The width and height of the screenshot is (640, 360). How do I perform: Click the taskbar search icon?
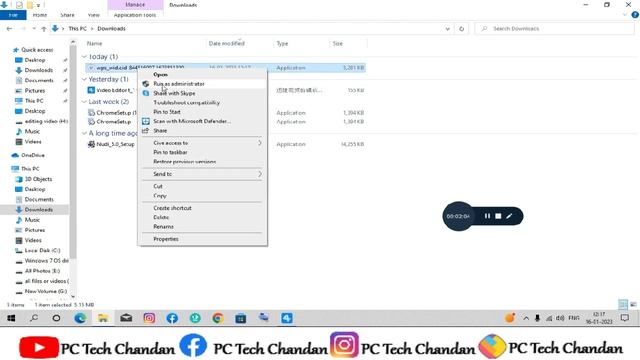coord(34,318)
